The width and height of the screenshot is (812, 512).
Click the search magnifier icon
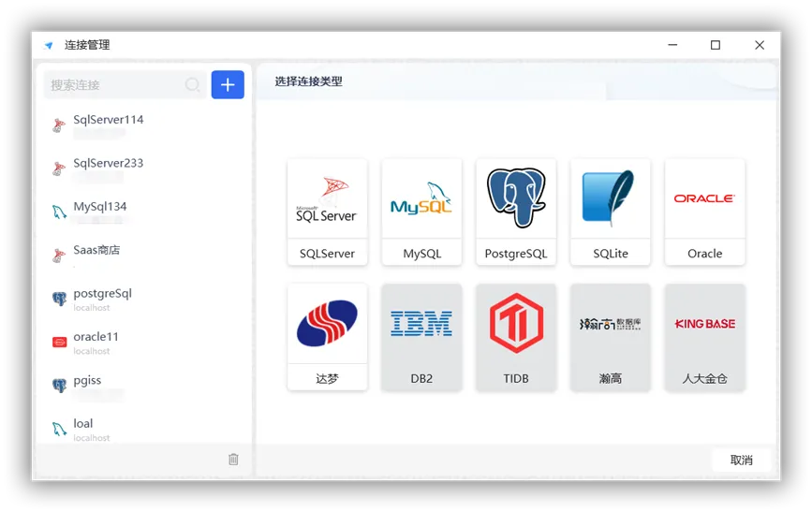pyautogui.click(x=193, y=84)
